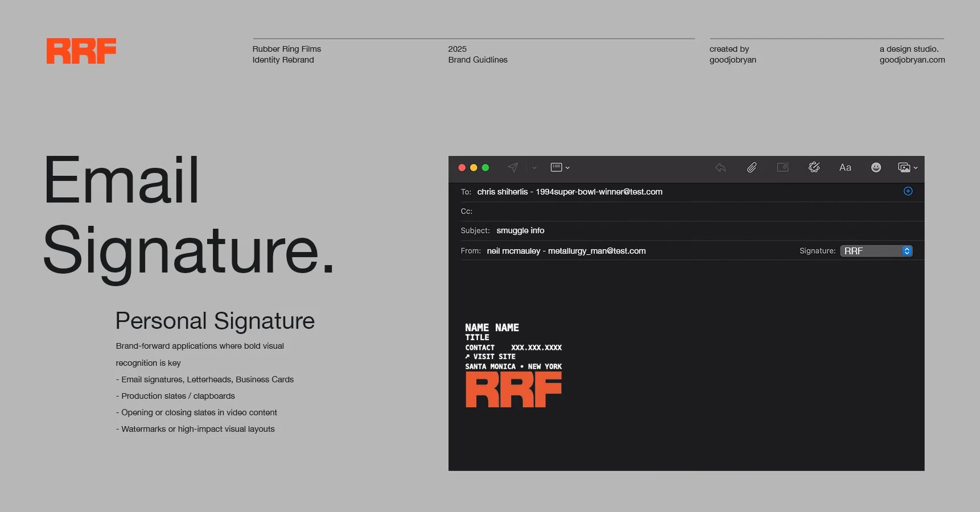Screen dimensions: 980x512
Task: Click the VISIT SITE link in signature
Action: tap(491, 357)
